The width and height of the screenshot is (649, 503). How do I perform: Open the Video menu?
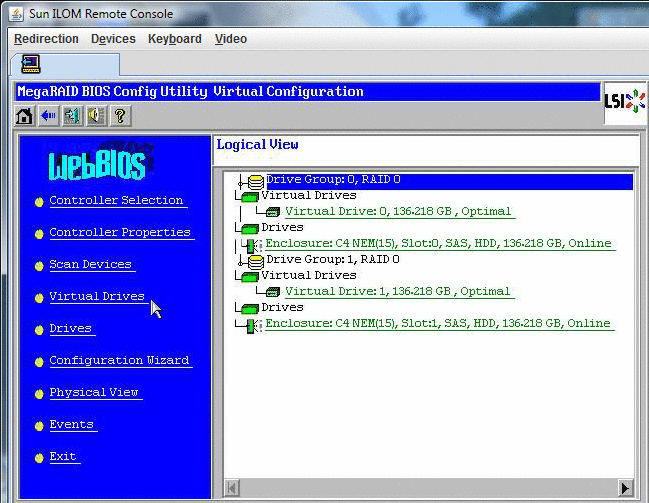(x=231, y=39)
